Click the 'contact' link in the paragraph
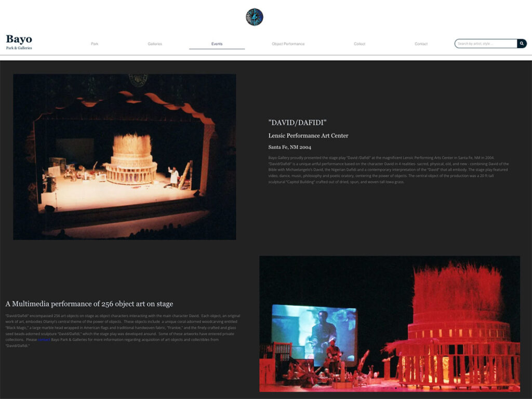532x399 pixels. coord(44,340)
